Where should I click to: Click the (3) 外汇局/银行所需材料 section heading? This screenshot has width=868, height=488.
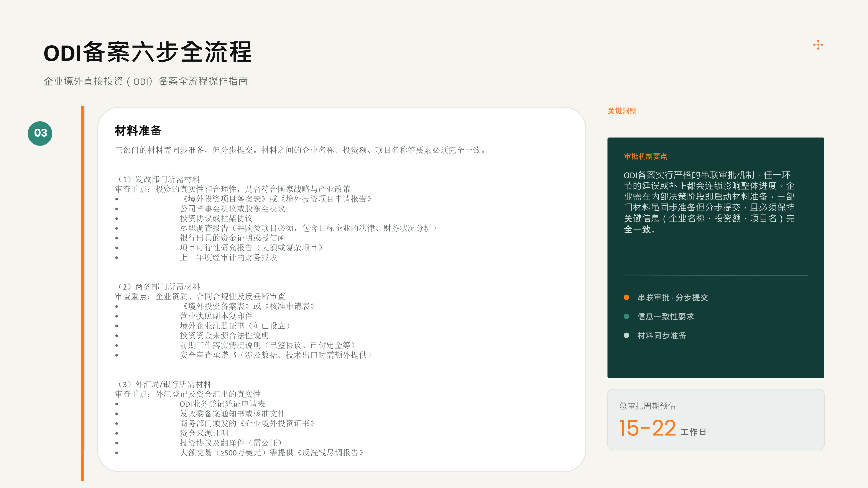163,384
